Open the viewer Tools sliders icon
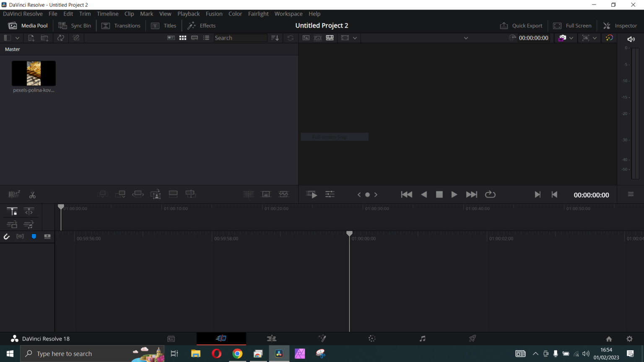Image resolution: width=644 pixels, height=362 pixels. click(330, 194)
